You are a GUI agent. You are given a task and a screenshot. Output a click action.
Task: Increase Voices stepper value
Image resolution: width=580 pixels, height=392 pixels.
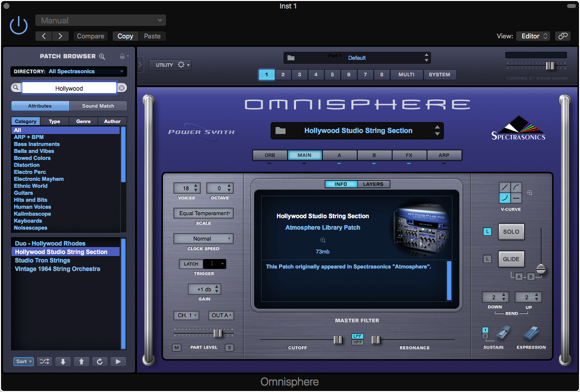pyautogui.click(x=196, y=186)
